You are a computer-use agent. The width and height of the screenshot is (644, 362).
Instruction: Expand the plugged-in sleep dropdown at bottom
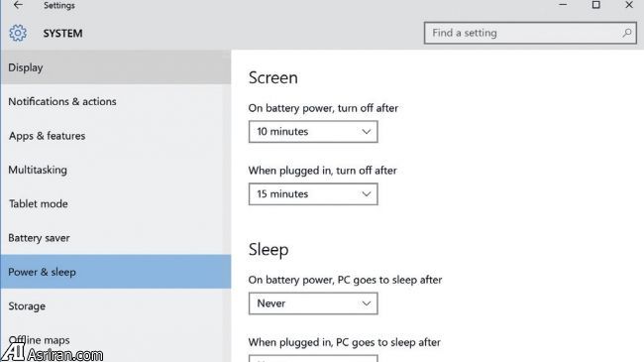pos(313,358)
